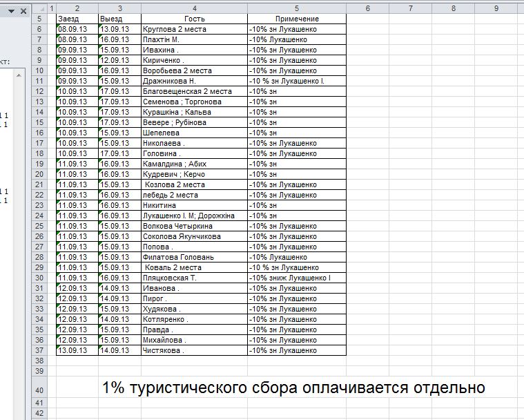The width and height of the screenshot is (524, 420).
Task: Select cell Иванова
Action: click(195, 288)
